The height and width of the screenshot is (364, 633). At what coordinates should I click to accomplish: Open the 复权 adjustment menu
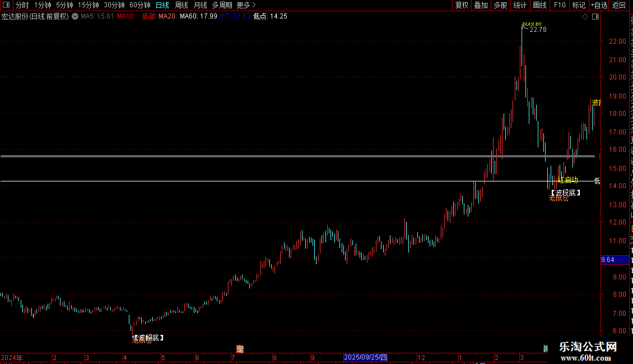coord(462,5)
